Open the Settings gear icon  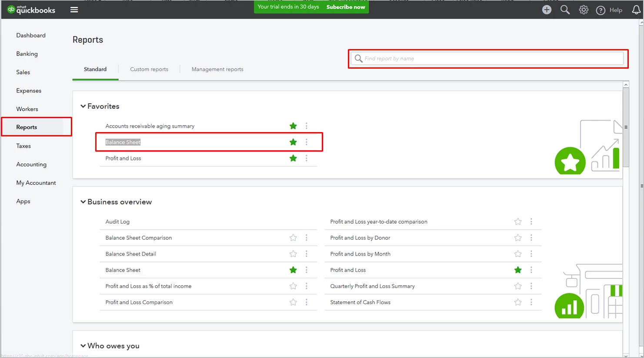(584, 10)
